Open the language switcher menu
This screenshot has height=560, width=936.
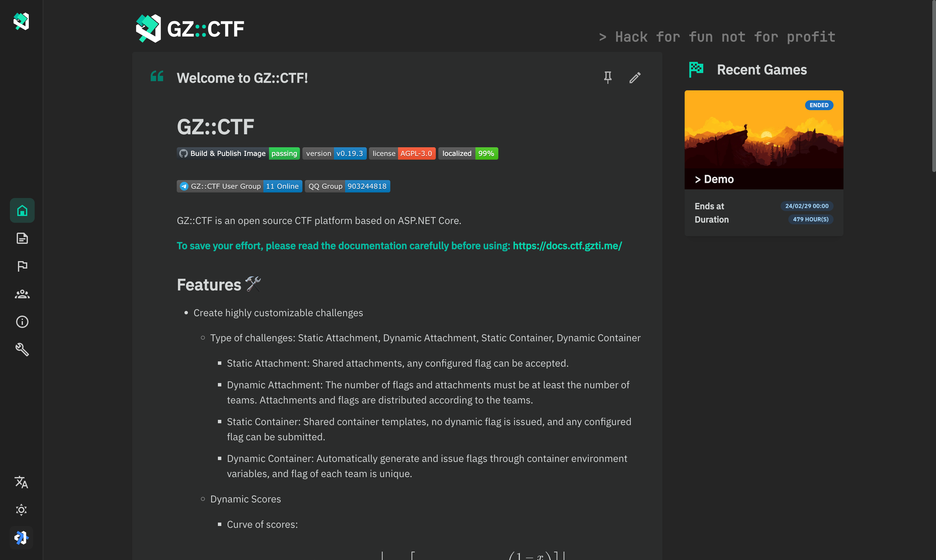pos(21,482)
